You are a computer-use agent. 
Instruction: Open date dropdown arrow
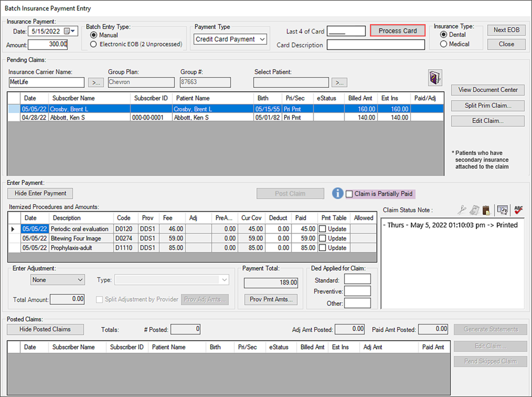pyautogui.click(x=74, y=31)
